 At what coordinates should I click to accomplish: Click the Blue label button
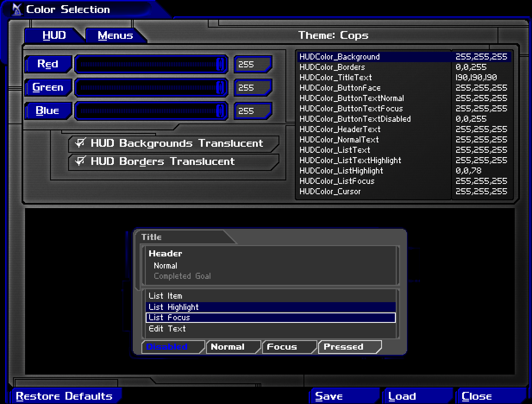48,110
